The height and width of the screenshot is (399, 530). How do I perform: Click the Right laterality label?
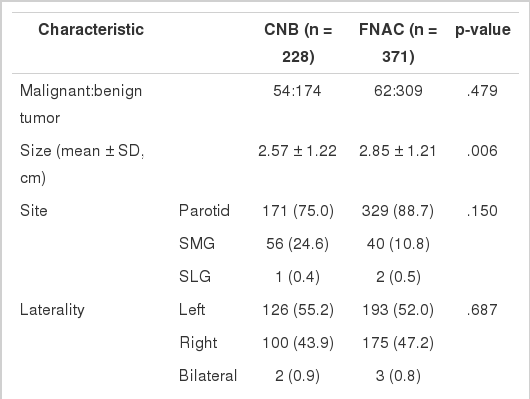tap(198, 343)
